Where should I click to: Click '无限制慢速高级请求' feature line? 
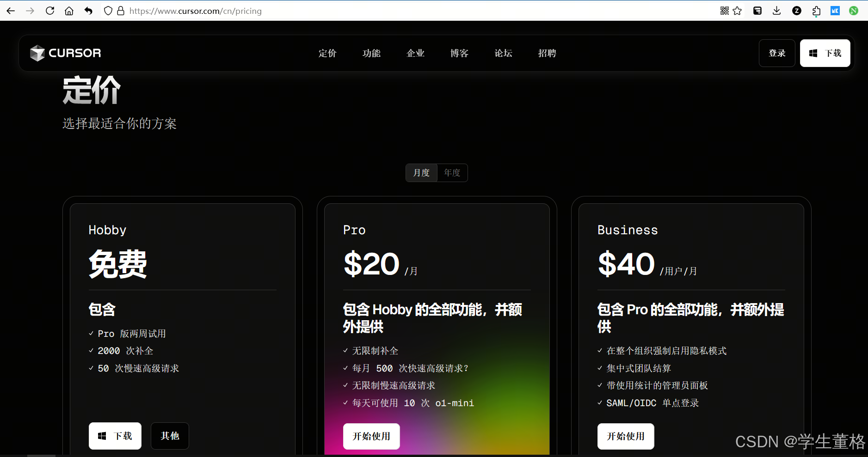click(394, 385)
